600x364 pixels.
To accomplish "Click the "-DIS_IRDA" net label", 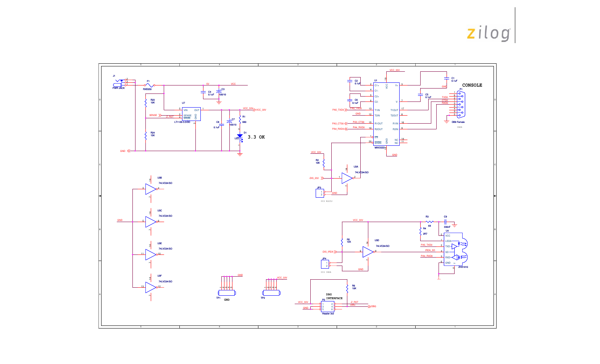I will 328,252.
